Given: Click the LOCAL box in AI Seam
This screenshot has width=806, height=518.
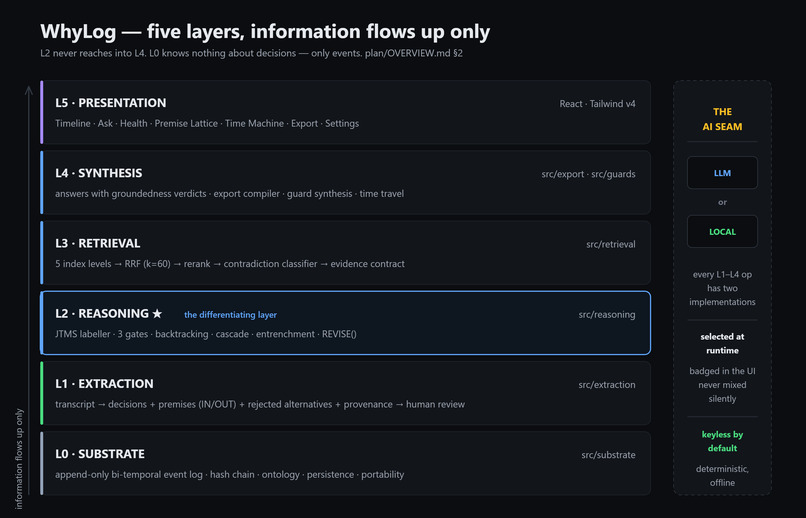Looking at the screenshot, I should (x=722, y=231).
